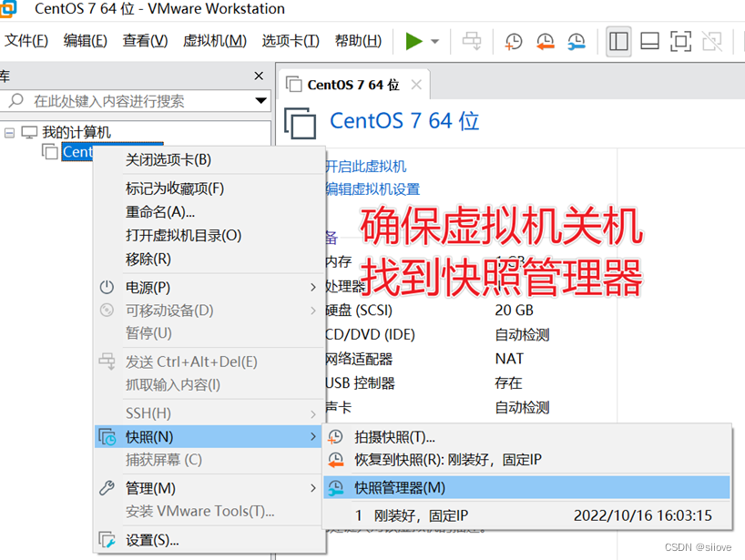Image resolution: width=745 pixels, height=560 pixels.
Task: Select the CentOS VM tree item
Action: pyautogui.click(x=77, y=151)
